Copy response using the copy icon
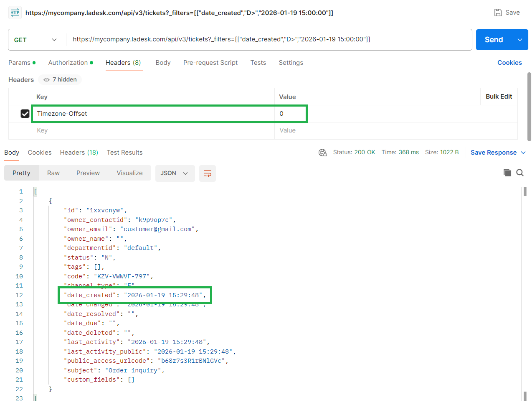Screen dimensions: 532x405 click(x=507, y=173)
